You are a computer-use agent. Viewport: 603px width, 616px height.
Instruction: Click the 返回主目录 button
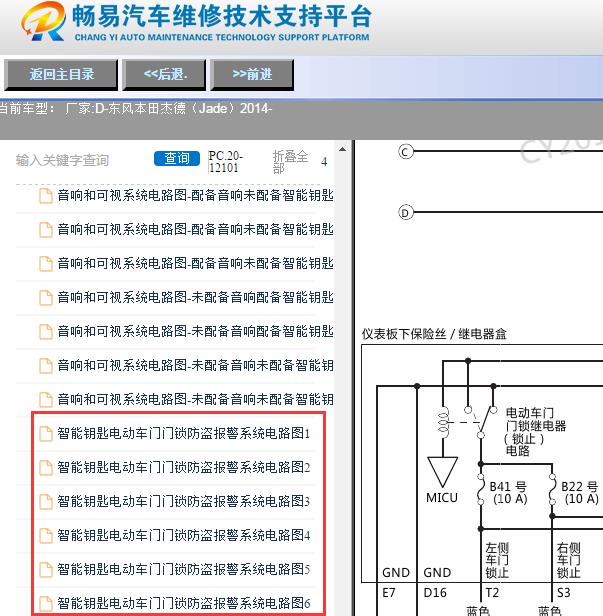tap(61, 75)
